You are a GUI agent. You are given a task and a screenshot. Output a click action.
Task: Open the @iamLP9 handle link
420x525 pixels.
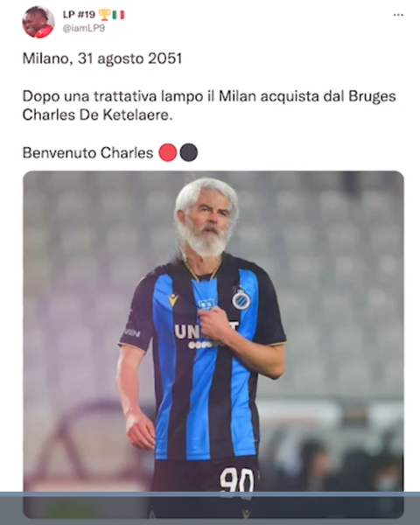coord(84,29)
